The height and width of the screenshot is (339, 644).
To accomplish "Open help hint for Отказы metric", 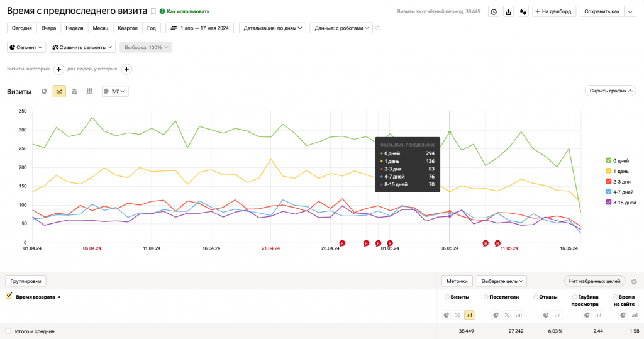I will pyautogui.click(x=536, y=297).
